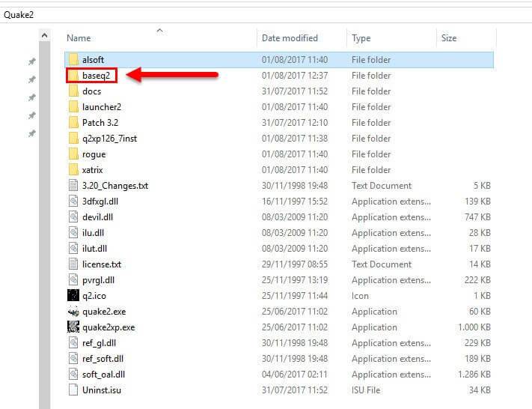Click the Uninst.isu blank file icon
532x409 pixels.
coord(73,390)
